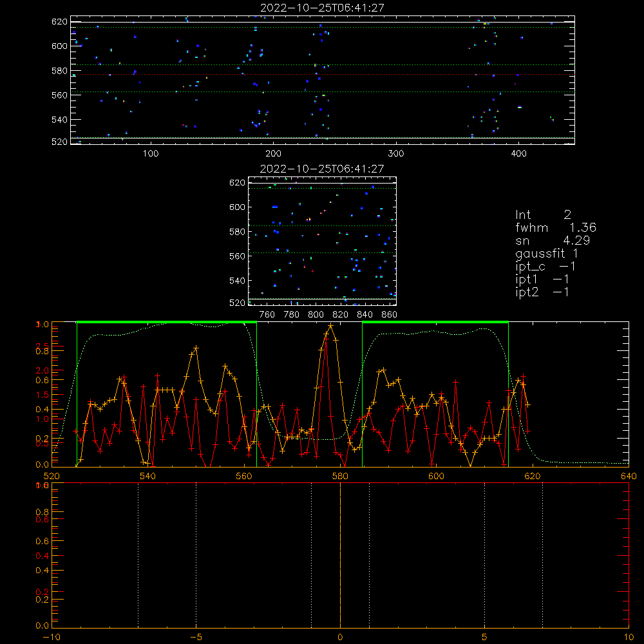Click x-axis label 760 on middle plot
The image size is (644, 644).
pos(267,315)
